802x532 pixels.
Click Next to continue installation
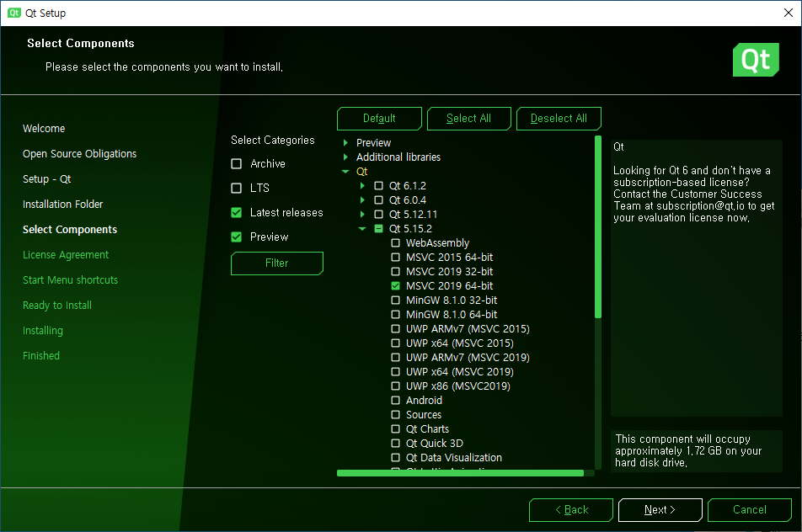click(660, 510)
